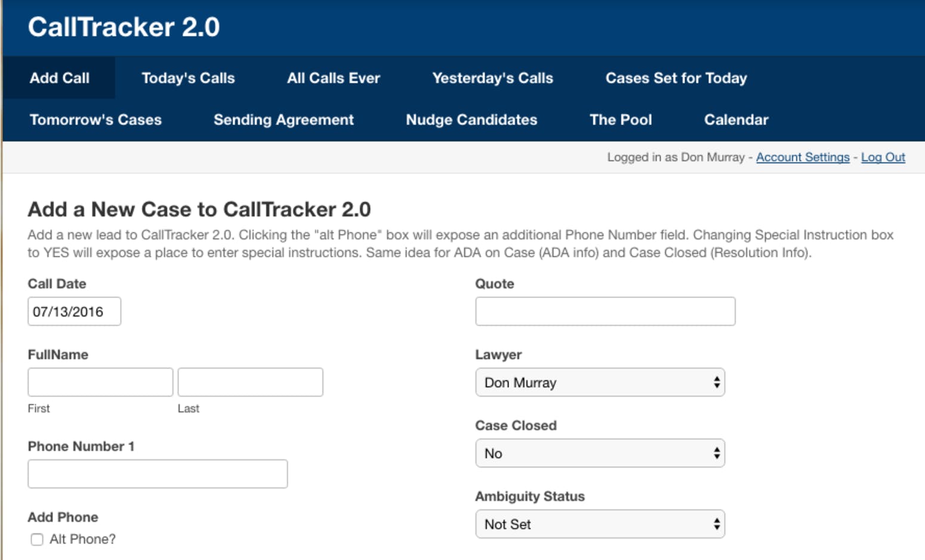
Task: Open the Case Closed dropdown
Action: click(600, 453)
